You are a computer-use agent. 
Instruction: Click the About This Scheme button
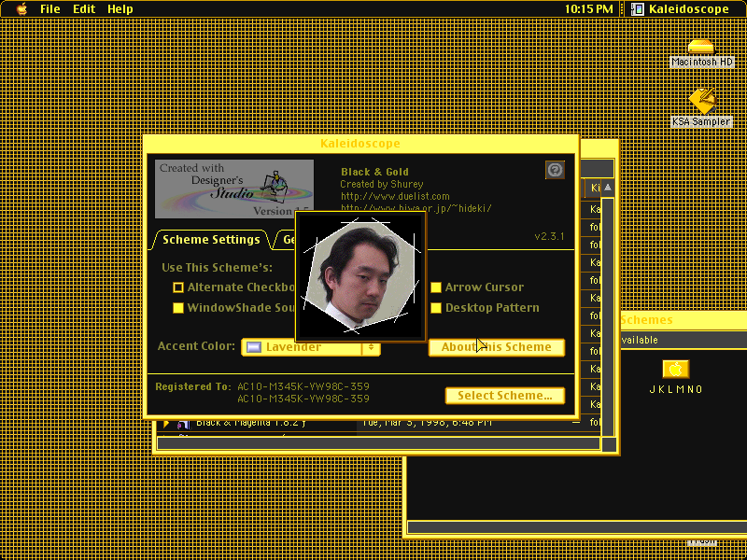[497, 347]
